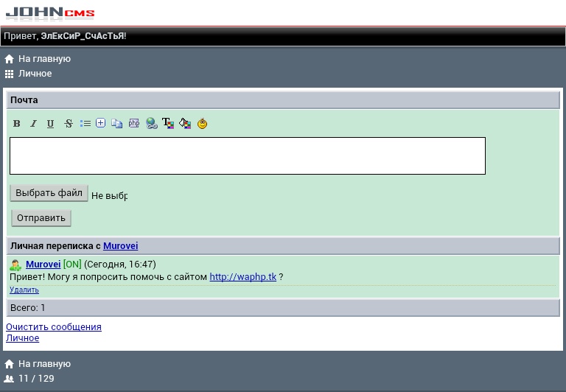Click the user avatar icon next to Murovei
Viewport: 566px width, 392px height.
pyautogui.click(x=15, y=265)
